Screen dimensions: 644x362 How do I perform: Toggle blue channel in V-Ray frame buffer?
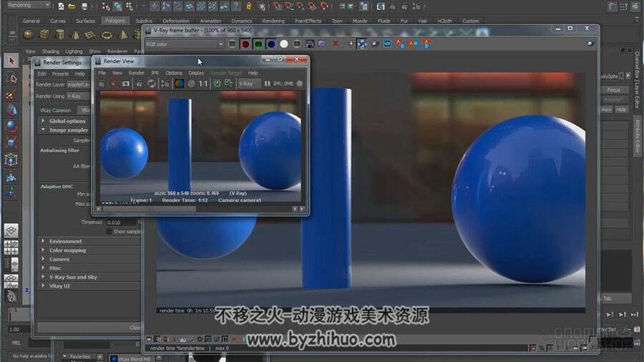(271, 44)
